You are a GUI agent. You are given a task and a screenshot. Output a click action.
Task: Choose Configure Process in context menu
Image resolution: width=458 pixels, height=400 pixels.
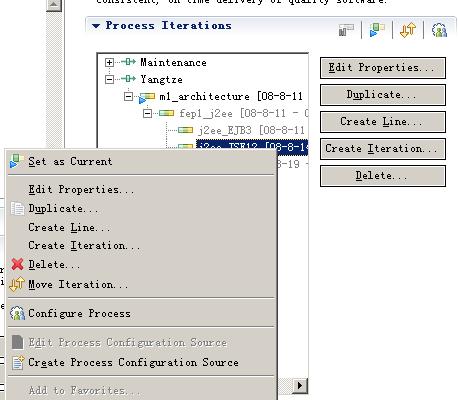click(141, 313)
